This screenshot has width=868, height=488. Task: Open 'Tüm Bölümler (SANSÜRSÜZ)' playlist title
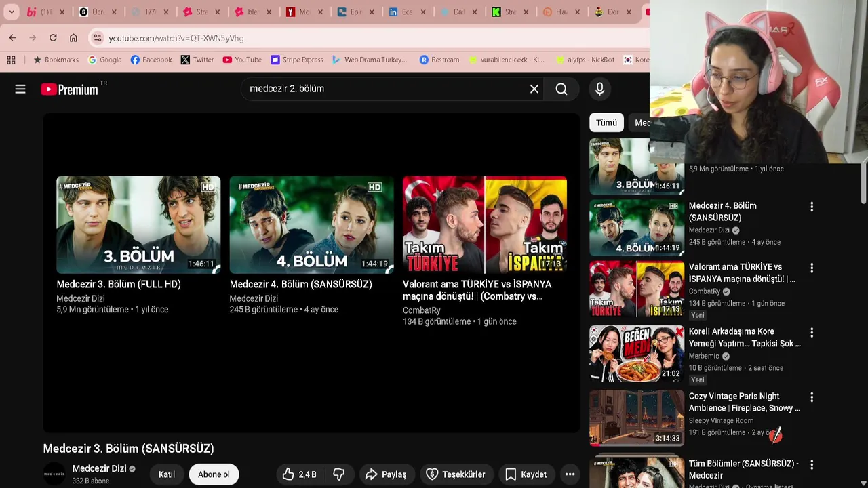[744, 469]
